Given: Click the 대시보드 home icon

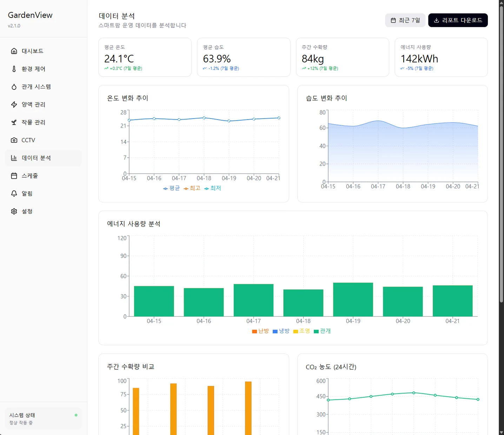Looking at the screenshot, I should click(14, 51).
